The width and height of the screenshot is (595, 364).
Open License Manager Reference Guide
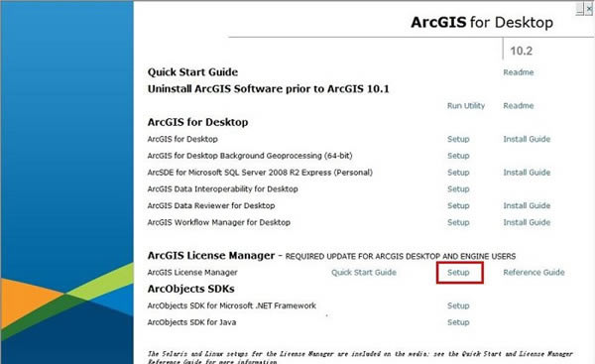(x=534, y=273)
